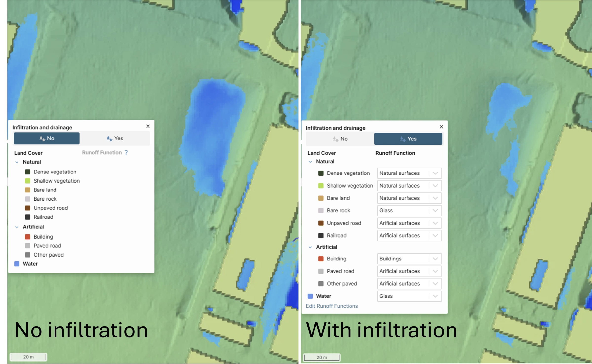This screenshot has width=592, height=364.
Task: Collapse the Artificial group in right panel
Action: [x=310, y=247]
